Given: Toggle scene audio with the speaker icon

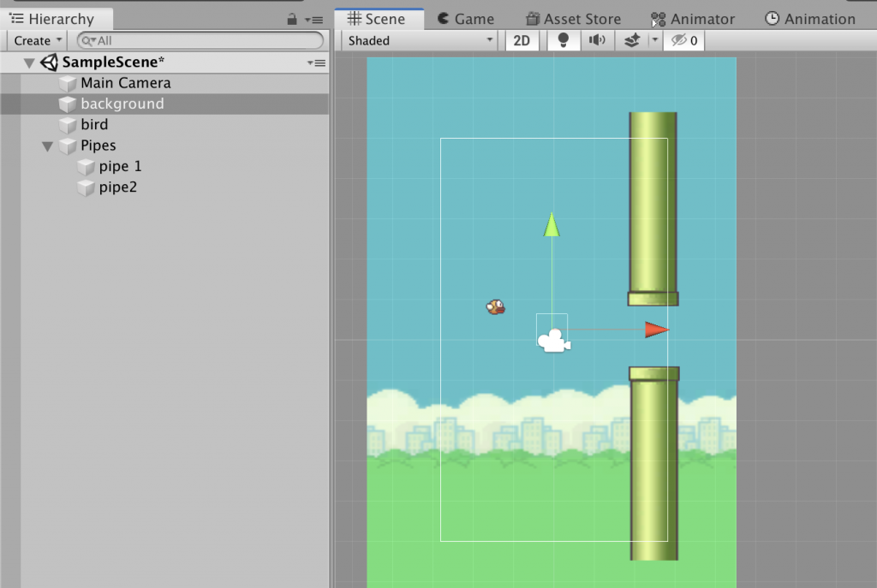Looking at the screenshot, I should click(597, 40).
